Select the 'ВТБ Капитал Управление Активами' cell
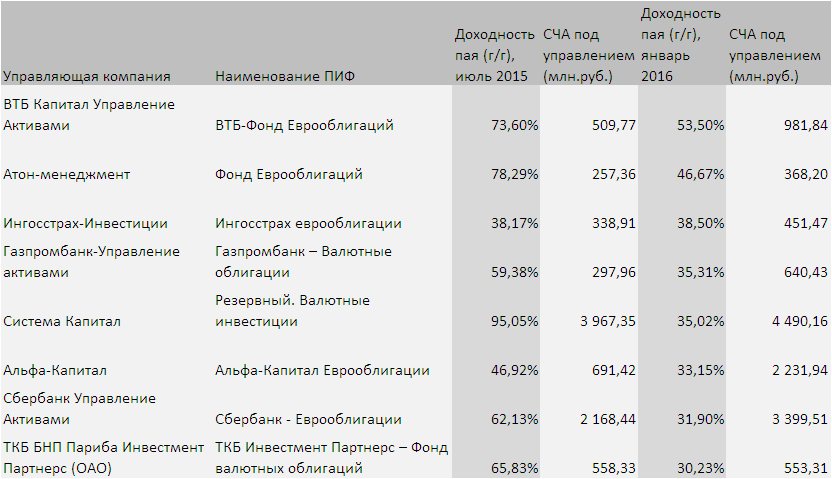Viewport: 832px width, 479px height. tap(90, 115)
